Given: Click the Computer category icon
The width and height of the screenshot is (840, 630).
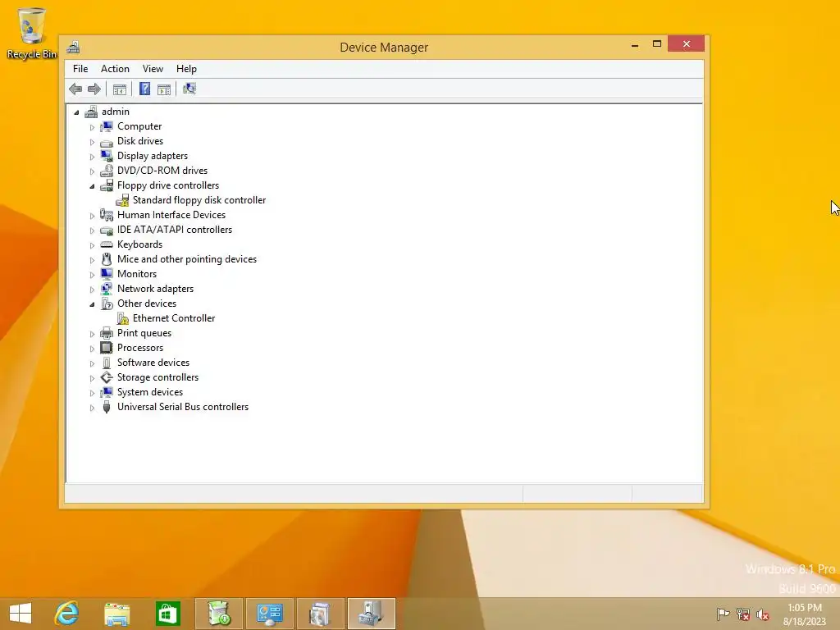Looking at the screenshot, I should tap(107, 126).
